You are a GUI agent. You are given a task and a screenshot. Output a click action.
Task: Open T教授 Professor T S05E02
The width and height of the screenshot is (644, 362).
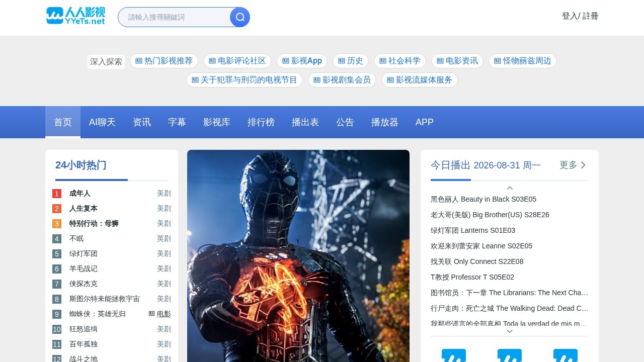472,277
